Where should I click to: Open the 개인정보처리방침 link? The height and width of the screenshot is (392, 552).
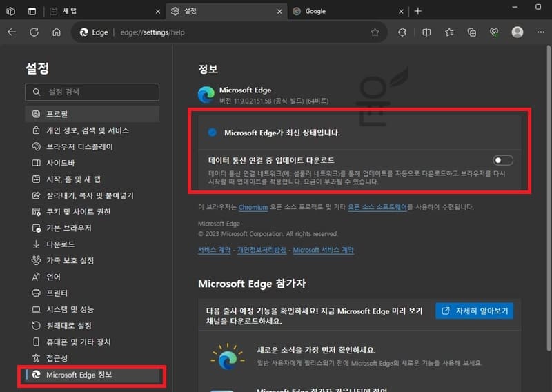click(x=262, y=250)
